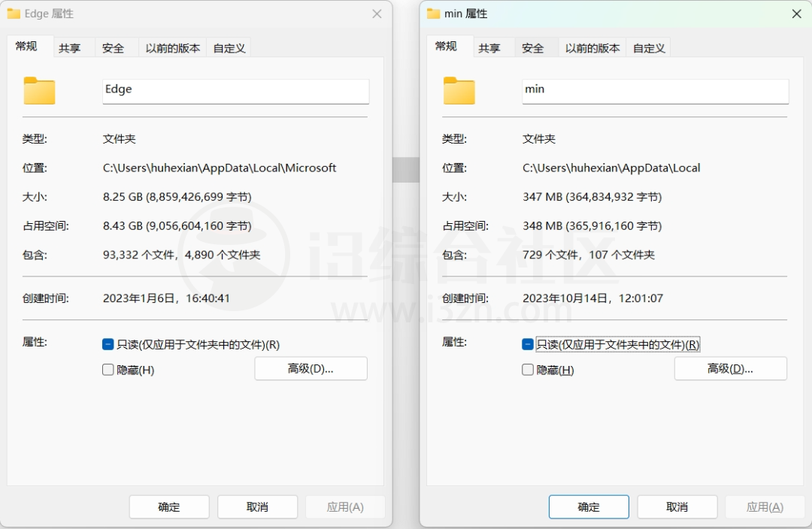Select the 常规 tab in Edge properties
This screenshot has height=529, width=812.
(29, 46)
